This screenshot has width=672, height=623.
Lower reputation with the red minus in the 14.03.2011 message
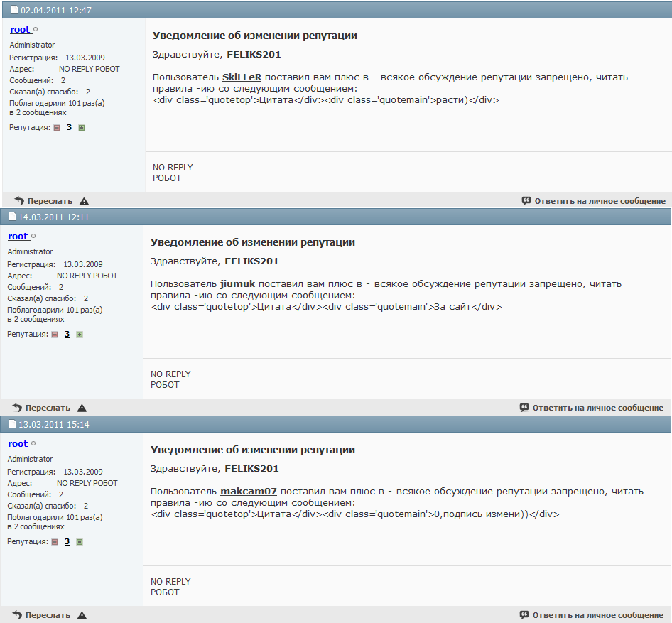(55, 335)
